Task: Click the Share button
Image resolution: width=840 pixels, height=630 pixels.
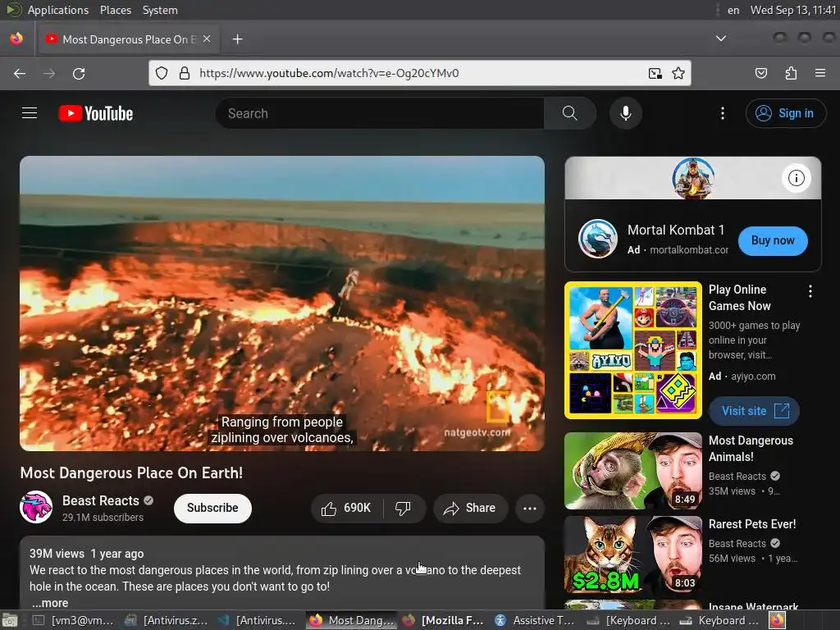Action: click(x=470, y=508)
